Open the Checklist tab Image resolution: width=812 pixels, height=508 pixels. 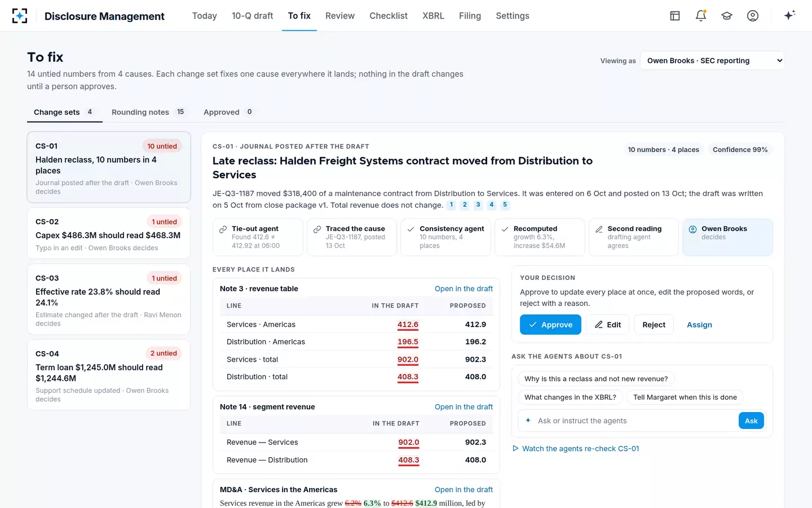point(389,16)
